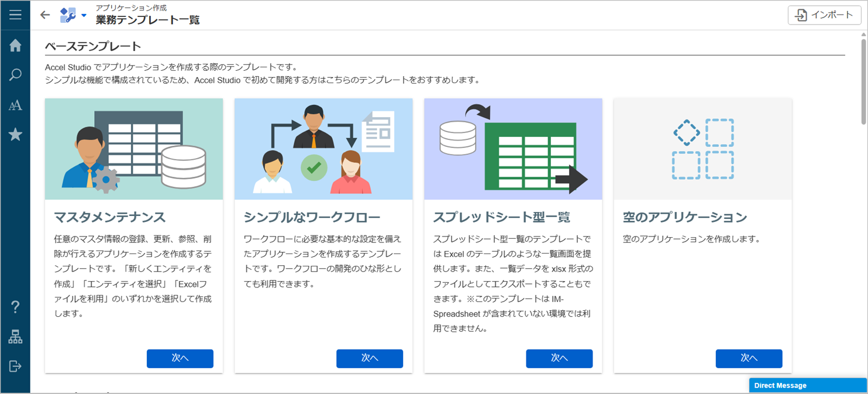Click the font size AA icon
Screen dimensions: 868x394
[15, 105]
